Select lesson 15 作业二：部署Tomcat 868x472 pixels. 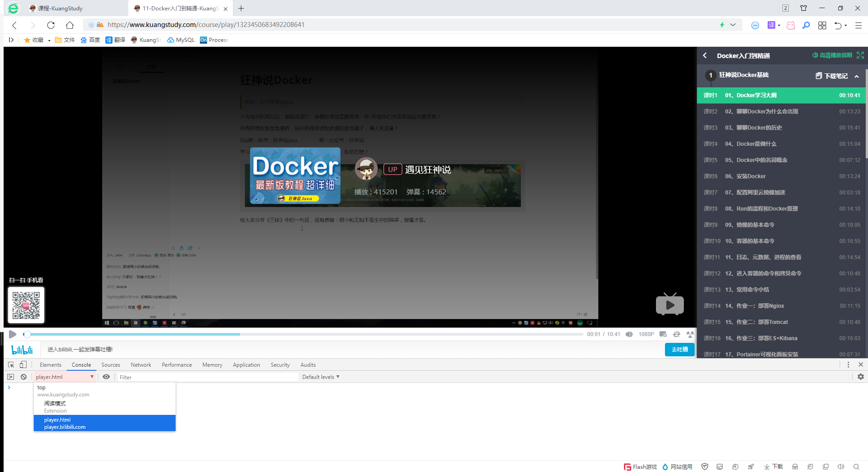782,322
